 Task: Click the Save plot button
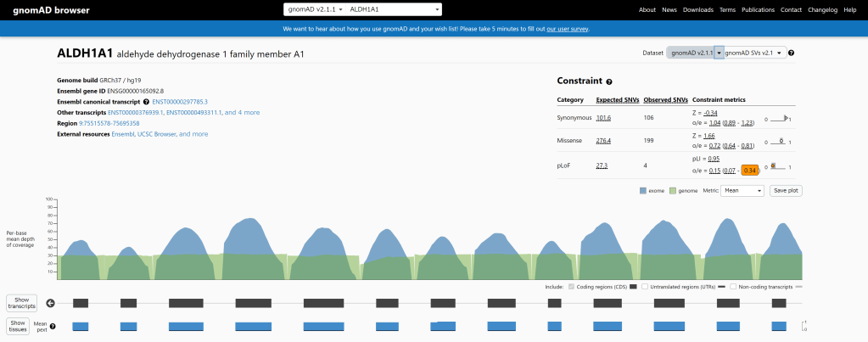pyautogui.click(x=785, y=191)
